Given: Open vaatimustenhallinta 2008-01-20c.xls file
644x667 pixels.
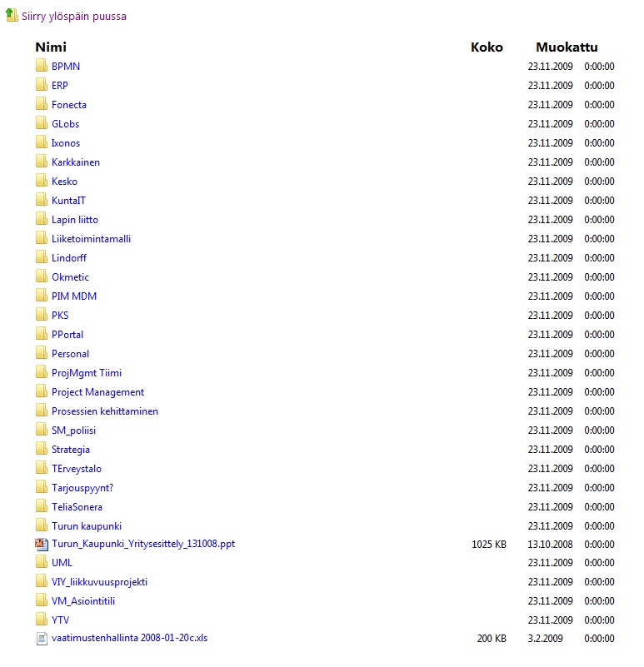Looking at the screenshot, I should click(x=129, y=638).
